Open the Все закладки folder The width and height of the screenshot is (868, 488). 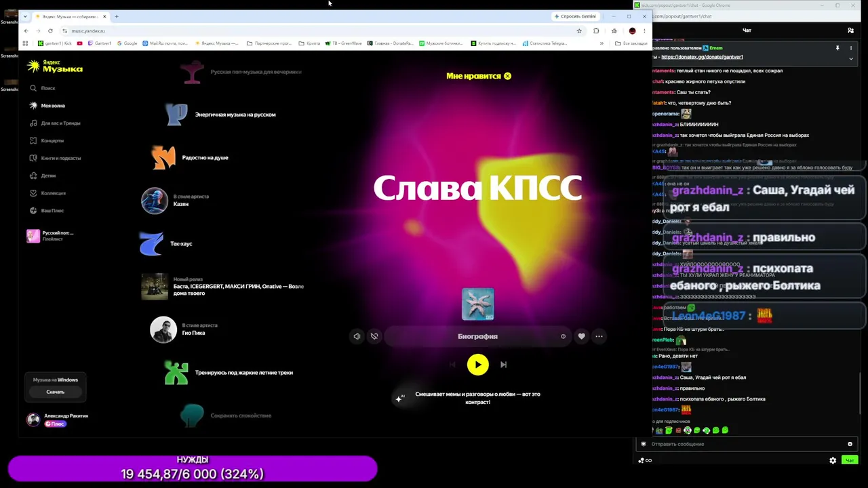[x=631, y=43]
